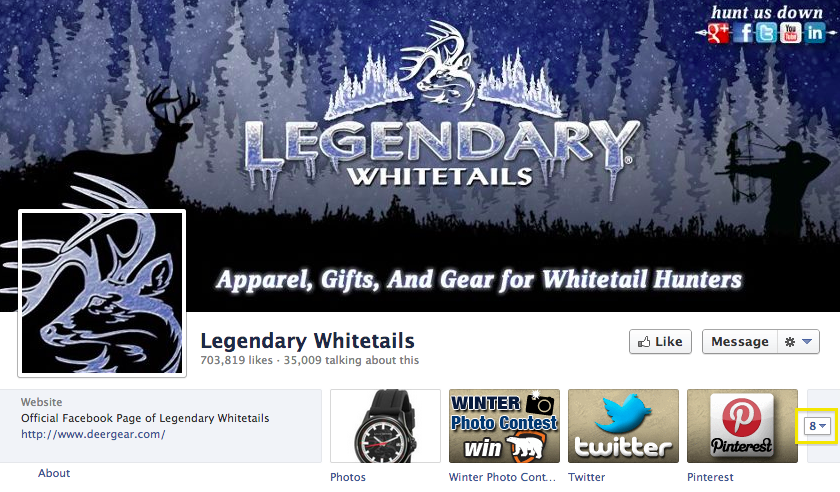Click the Photos tab label

pos(348,477)
